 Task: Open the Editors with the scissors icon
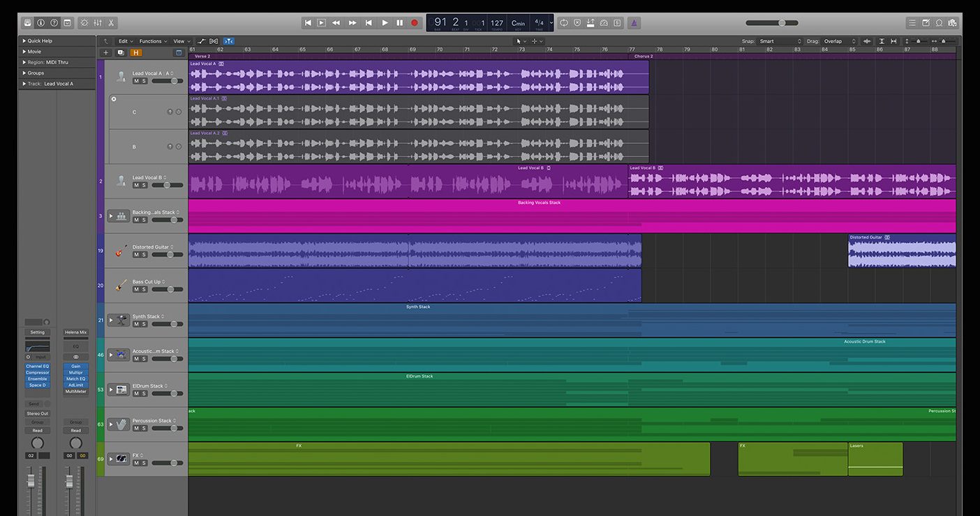[x=110, y=22]
